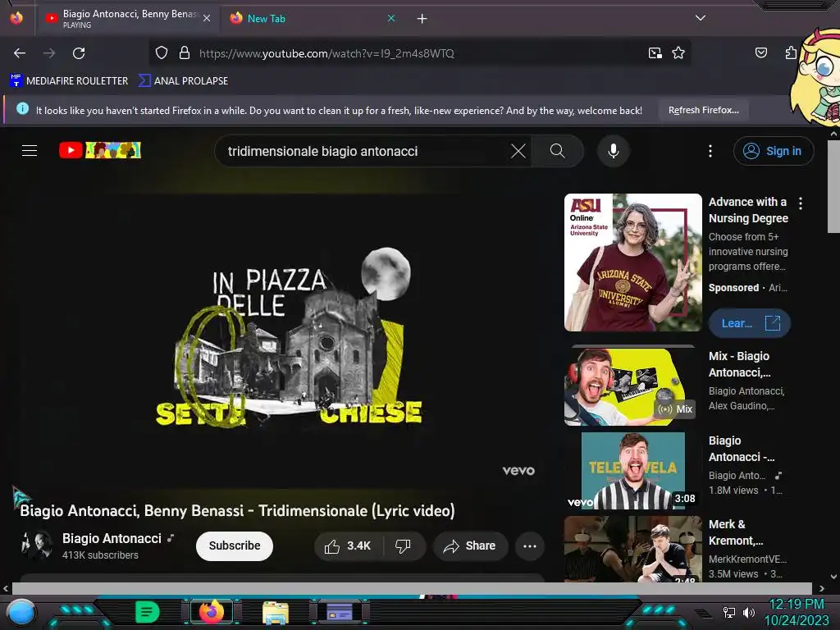Open the Merk & Kremont video thumbnail
Viewport: 840px width, 630px height.
click(632, 549)
